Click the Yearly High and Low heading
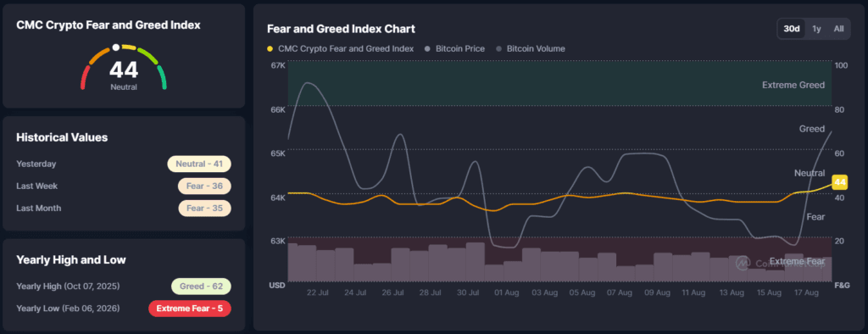This screenshot has width=868, height=334. point(71,259)
